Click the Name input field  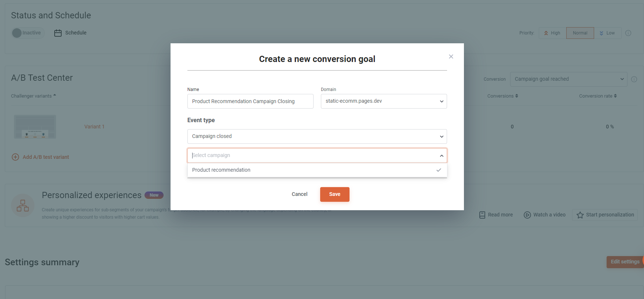[x=250, y=101]
